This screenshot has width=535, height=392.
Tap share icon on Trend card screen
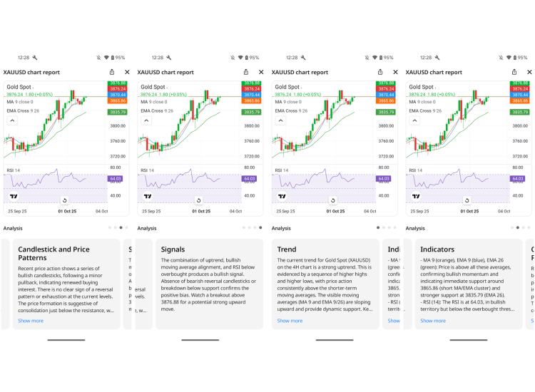pyautogui.click(x=380, y=72)
